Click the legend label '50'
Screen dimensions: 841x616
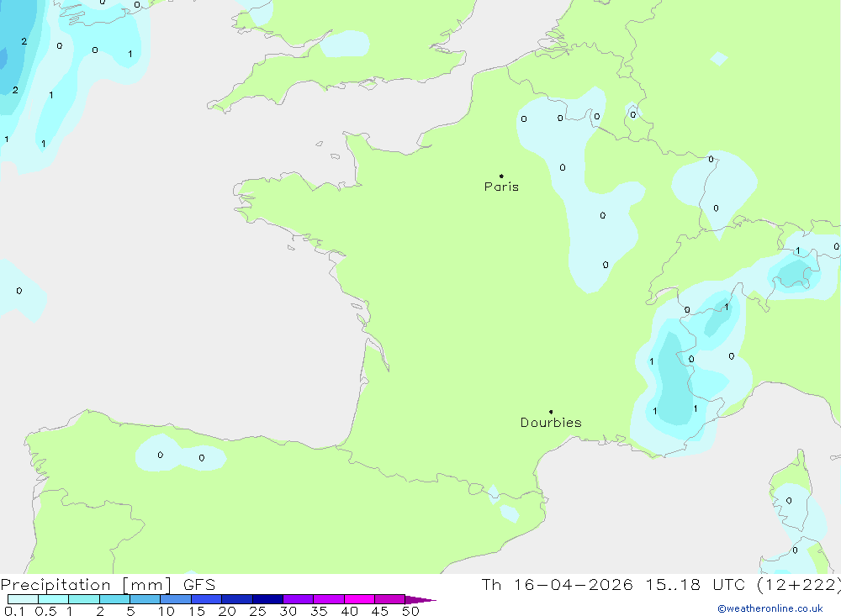410,611
